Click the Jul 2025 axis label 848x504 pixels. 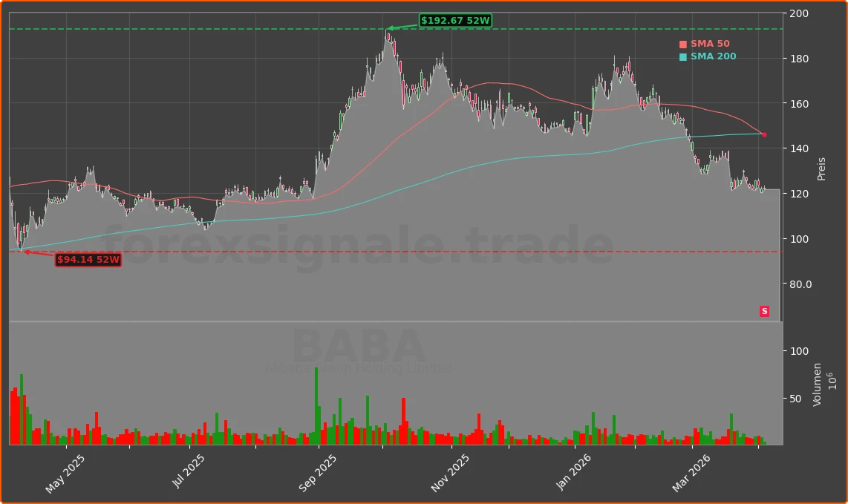pyautogui.click(x=188, y=471)
